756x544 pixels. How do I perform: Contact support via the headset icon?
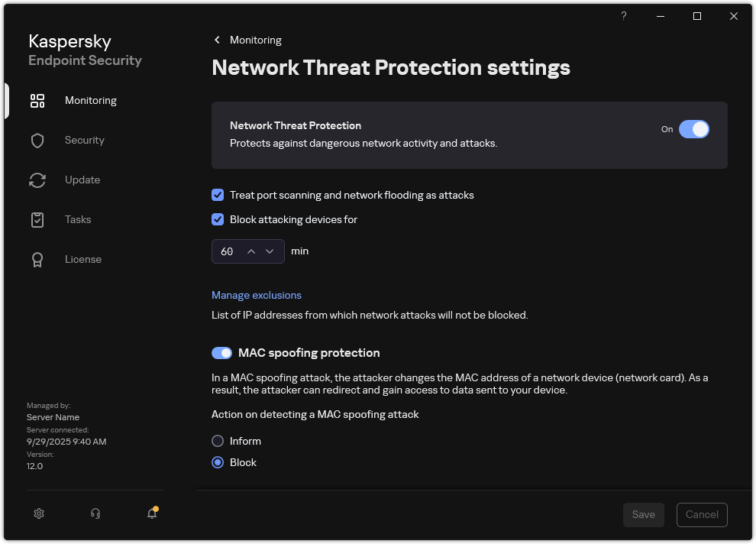pyautogui.click(x=95, y=513)
